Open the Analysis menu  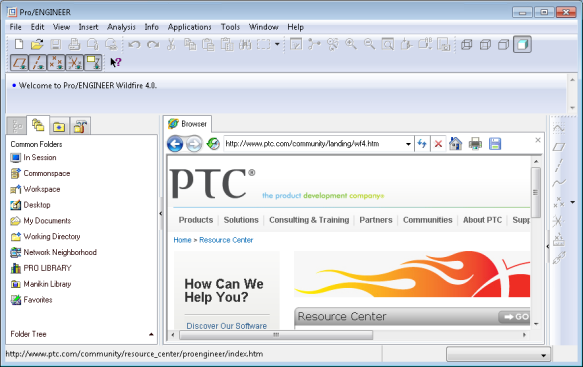point(121,27)
